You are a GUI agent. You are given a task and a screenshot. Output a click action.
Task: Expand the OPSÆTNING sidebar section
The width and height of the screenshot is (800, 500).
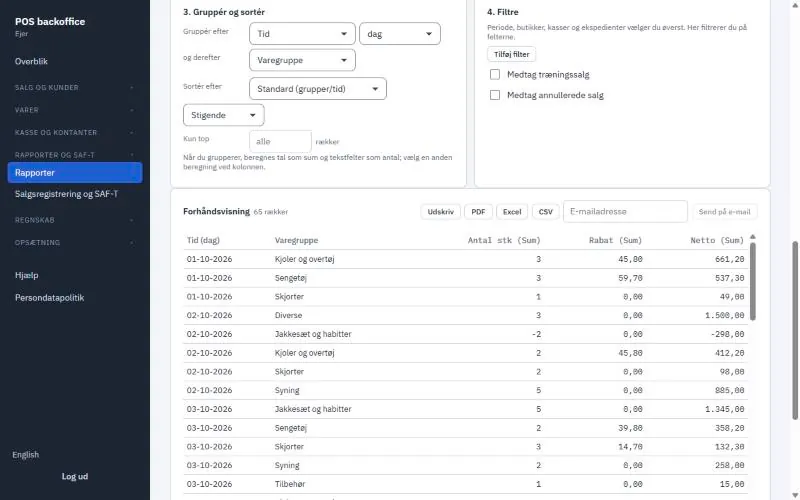point(74,242)
